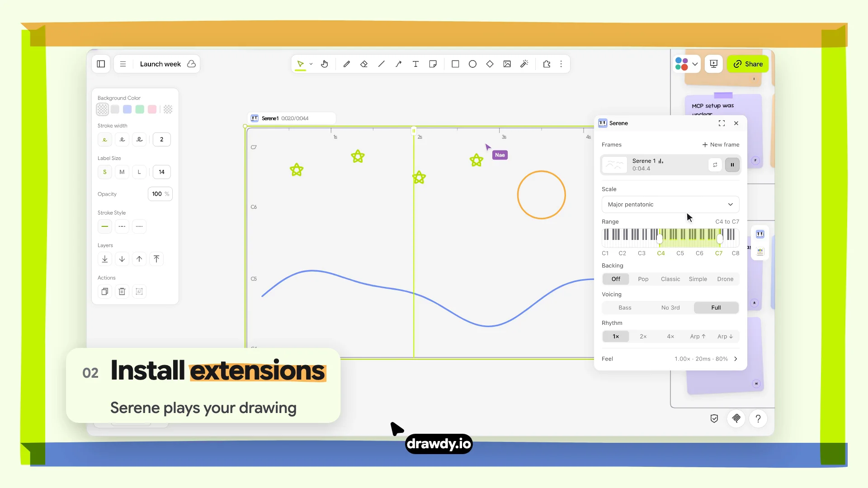Image resolution: width=868 pixels, height=488 pixels.
Task: Click New frame in Serene panel
Action: point(721,145)
